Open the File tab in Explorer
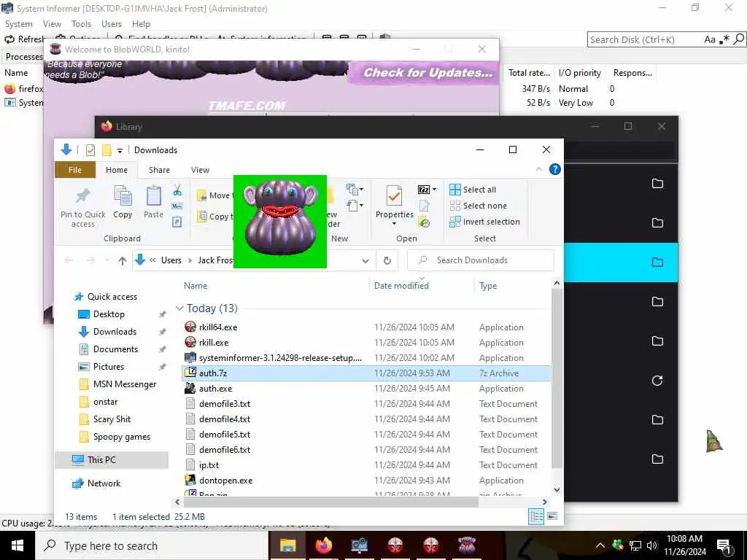This screenshot has height=560, width=747. coord(75,170)
